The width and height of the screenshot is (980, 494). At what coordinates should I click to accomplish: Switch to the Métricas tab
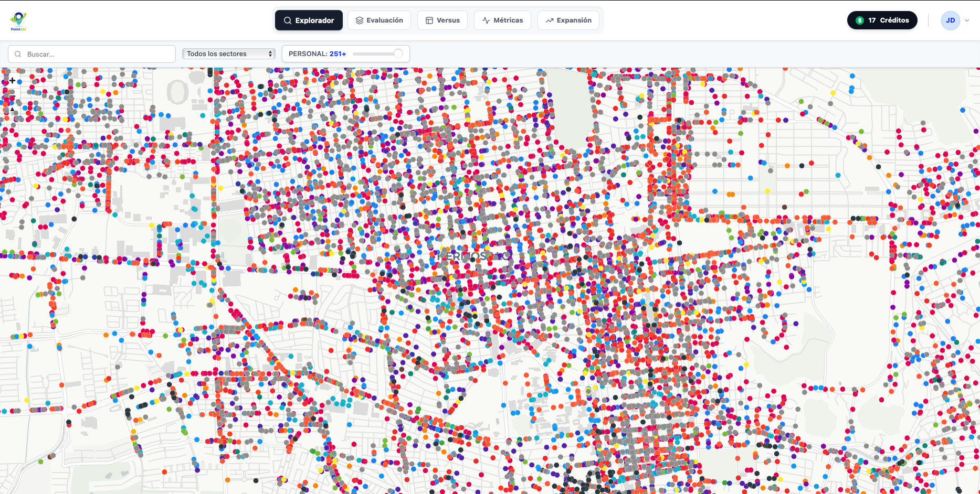tap(502, 20)
